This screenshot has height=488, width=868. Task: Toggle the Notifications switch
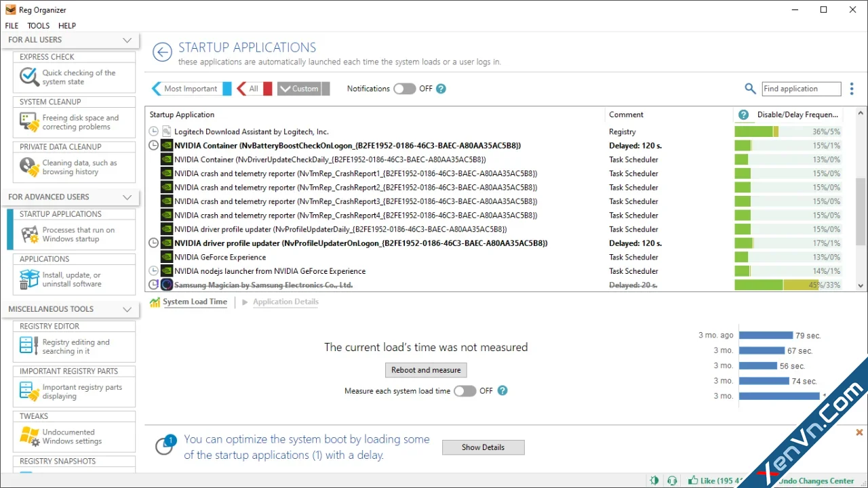point(405,89)
